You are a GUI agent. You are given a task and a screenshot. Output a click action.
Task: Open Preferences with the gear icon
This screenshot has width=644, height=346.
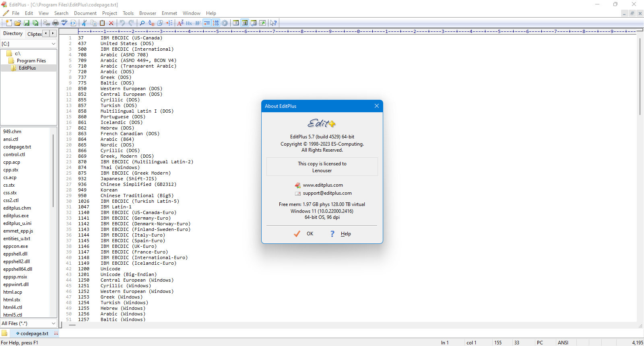[225, 23]
